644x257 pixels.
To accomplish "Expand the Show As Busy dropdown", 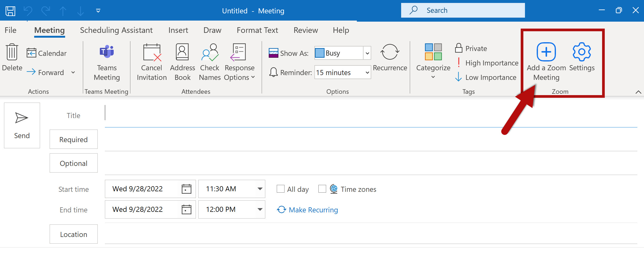I will [x=367, y=53].
